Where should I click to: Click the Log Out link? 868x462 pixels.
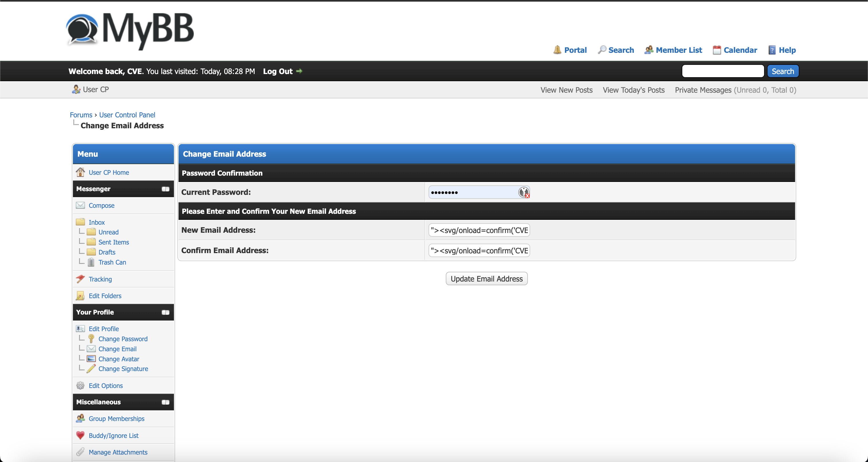(x=278, y=71)
